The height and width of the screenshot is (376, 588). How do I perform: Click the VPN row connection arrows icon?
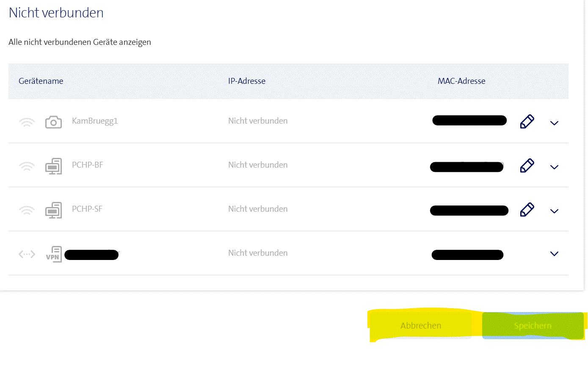pos(27,254)
